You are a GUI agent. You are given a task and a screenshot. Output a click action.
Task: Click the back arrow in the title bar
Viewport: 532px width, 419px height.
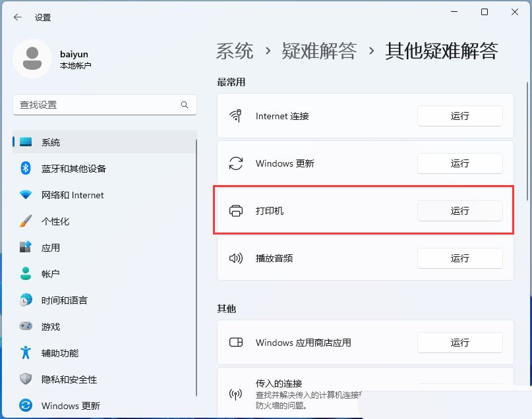point(18,17)
